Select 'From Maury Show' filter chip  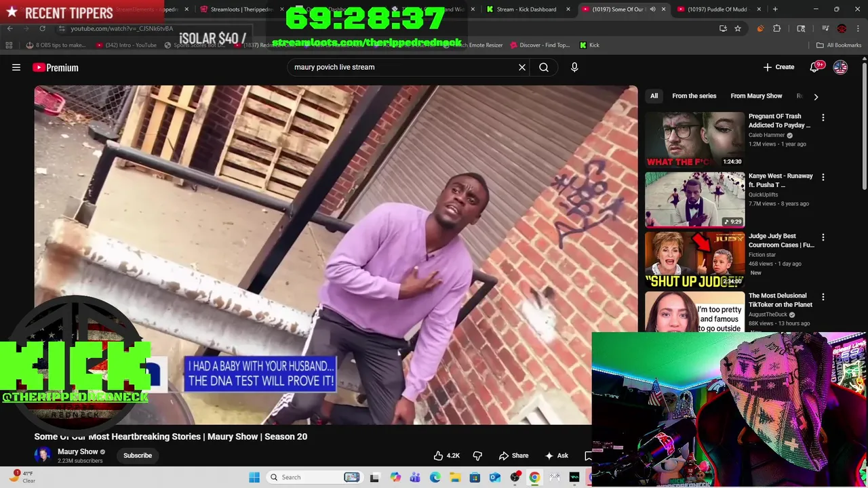(x=756, y=96)
